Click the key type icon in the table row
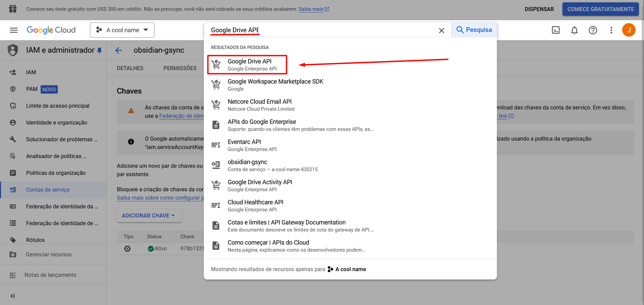Viewport: 644px width, 305px height. click(x=127, y=249)
